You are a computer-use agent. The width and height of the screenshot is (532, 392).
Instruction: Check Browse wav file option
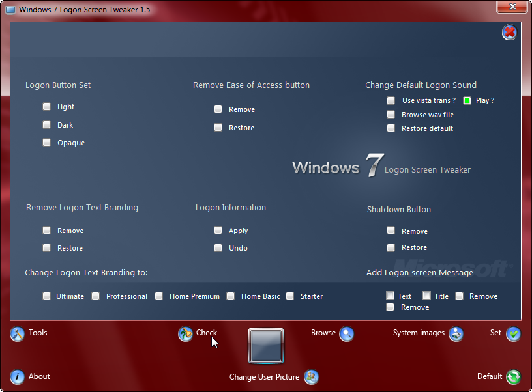coord(391,114)
